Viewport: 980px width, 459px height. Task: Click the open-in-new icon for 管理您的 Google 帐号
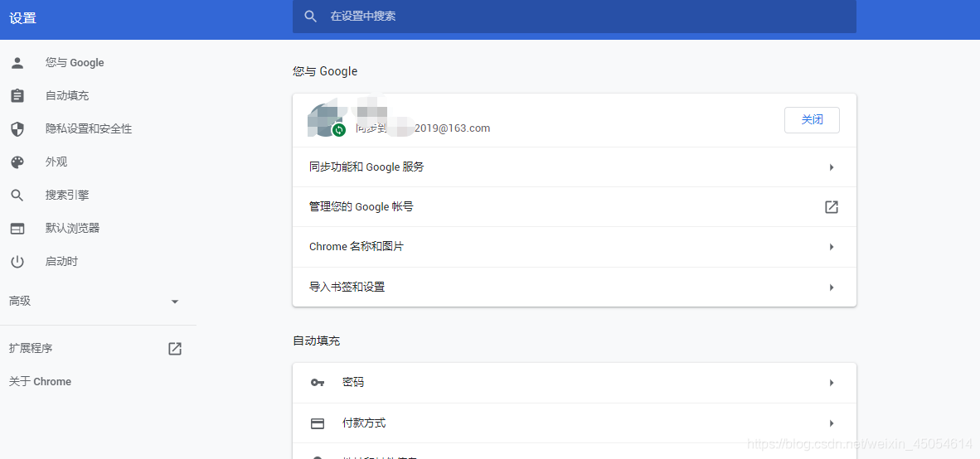[832, 206]
